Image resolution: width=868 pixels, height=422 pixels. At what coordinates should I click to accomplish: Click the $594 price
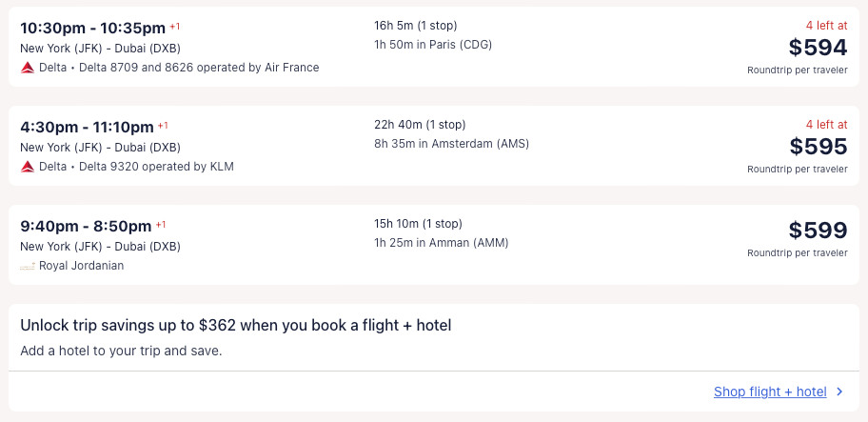coord(818,48)
